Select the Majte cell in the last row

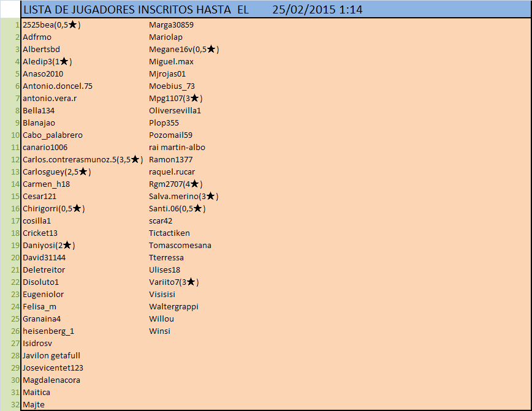pos(34,405)
